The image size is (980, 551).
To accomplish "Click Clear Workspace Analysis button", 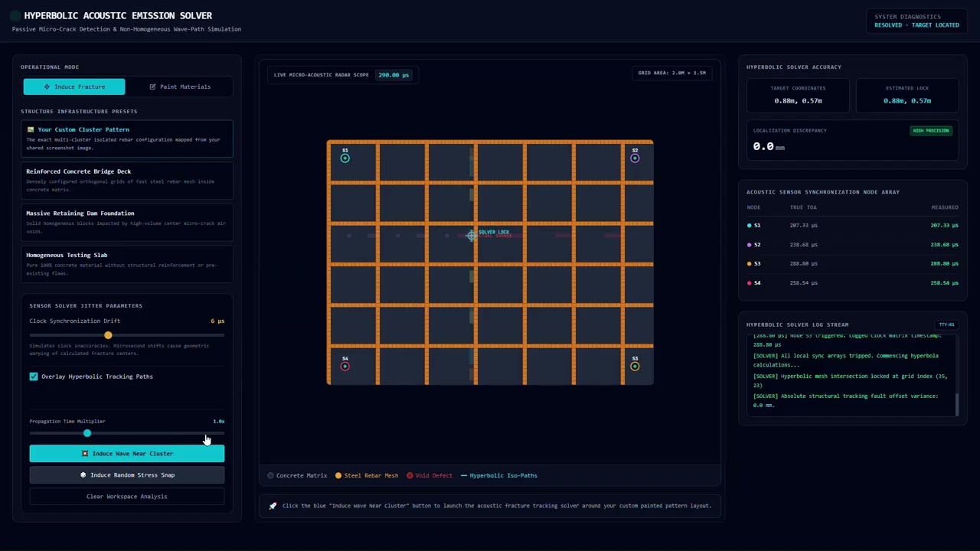I will click(x=127, y=497).
